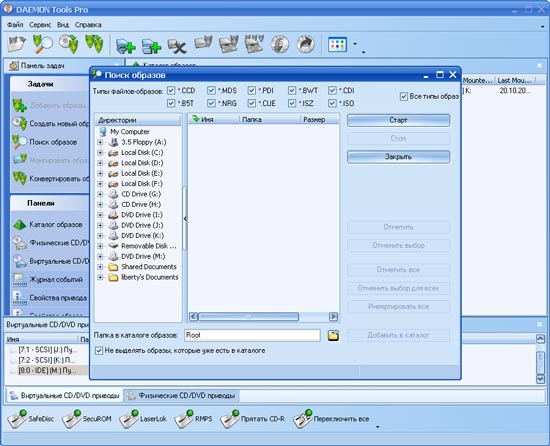The height and width of the screenshot is (446, 550).
Task: Sort results by Имя column header
Action: click(x=214, y=120)
